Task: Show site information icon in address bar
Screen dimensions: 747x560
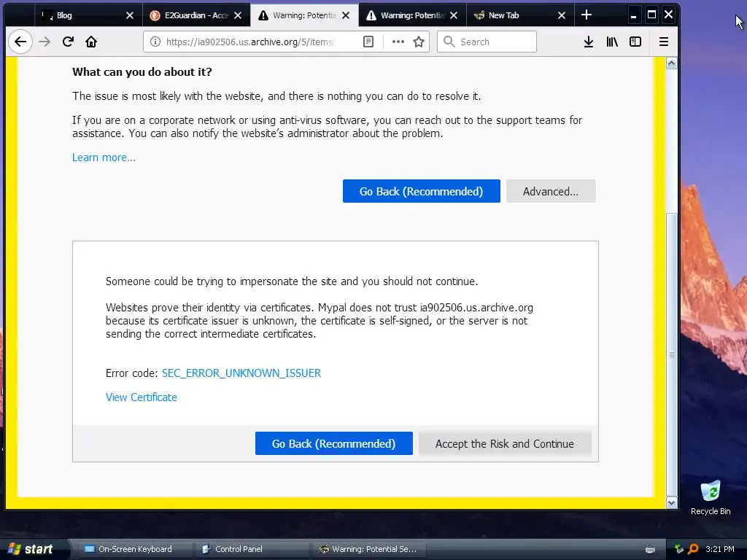Action: 155,42
